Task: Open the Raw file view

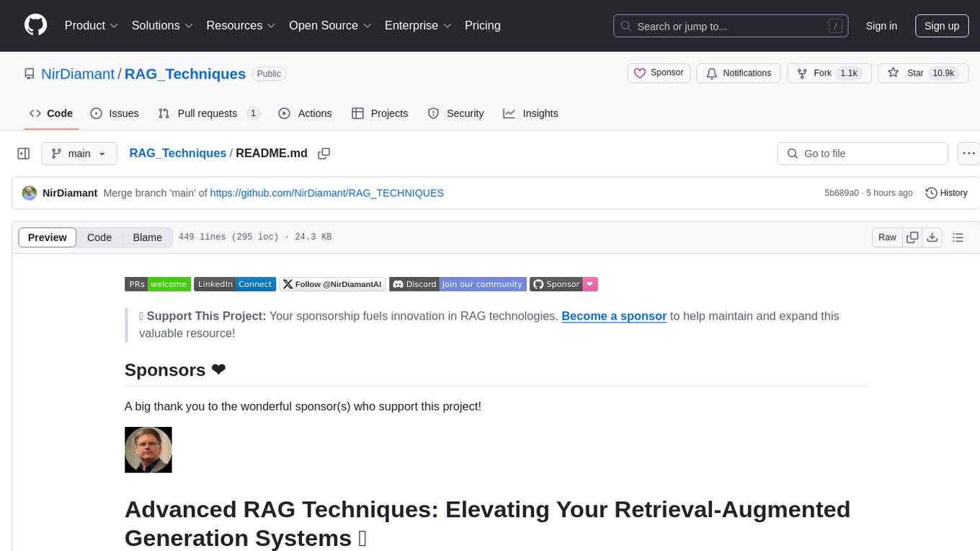Action: click(887, 237)
